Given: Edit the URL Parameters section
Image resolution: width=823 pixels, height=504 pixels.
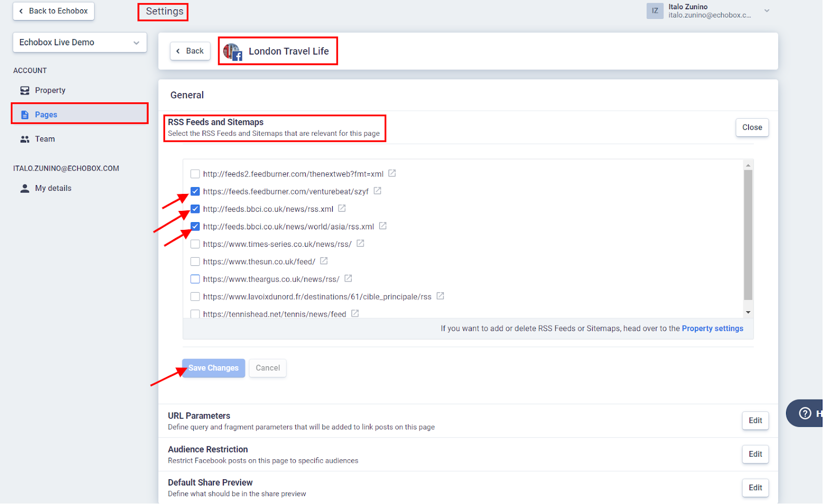Looking at the screenshot, I should click(755, 421).
